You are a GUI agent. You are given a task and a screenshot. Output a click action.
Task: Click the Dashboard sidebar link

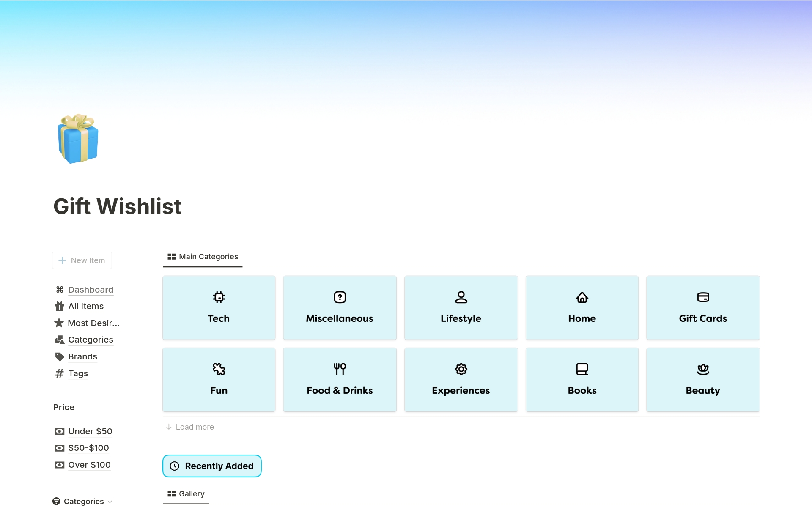point(91,288)
